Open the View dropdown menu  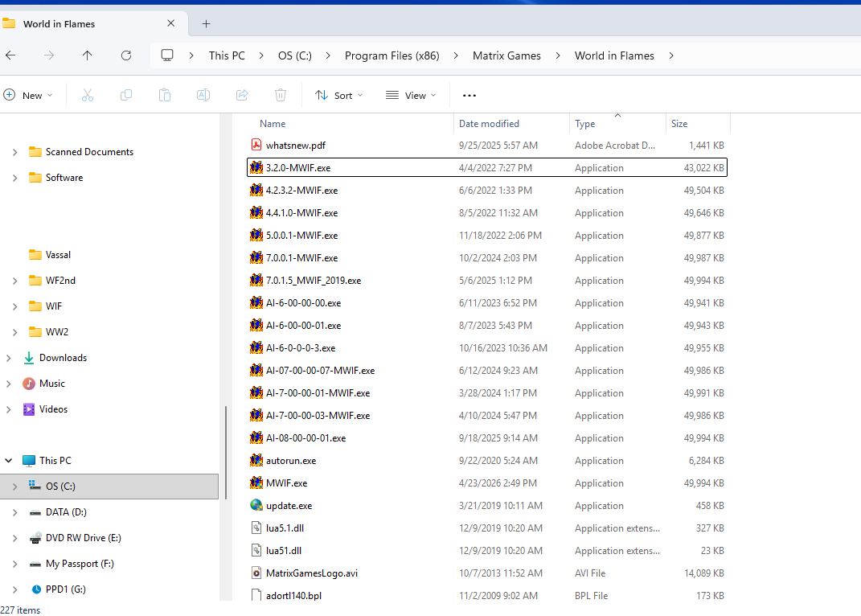(411, 95)
